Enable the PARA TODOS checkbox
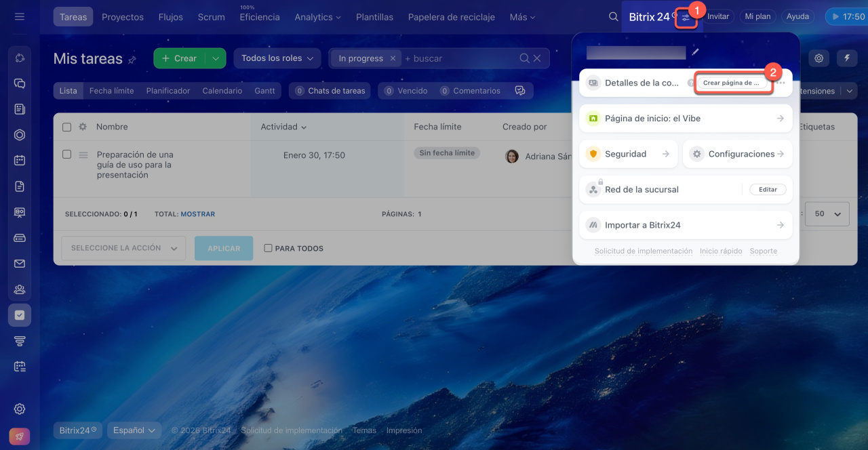868x450 pixels. tap(268, 248)
